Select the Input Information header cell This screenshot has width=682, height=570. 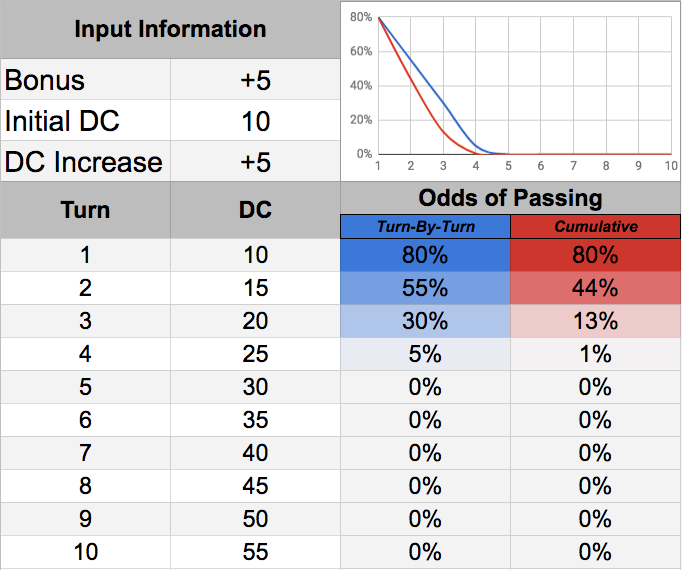[170, 29]
